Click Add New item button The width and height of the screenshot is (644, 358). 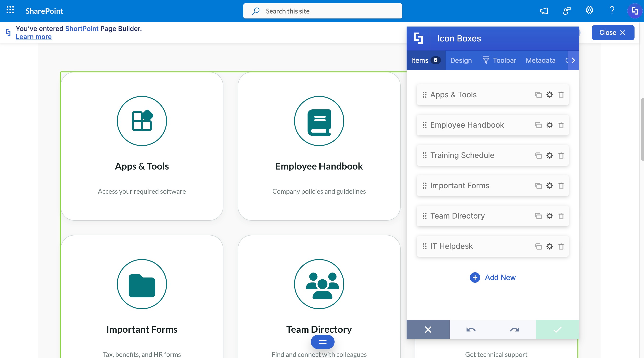pos(493,277)
